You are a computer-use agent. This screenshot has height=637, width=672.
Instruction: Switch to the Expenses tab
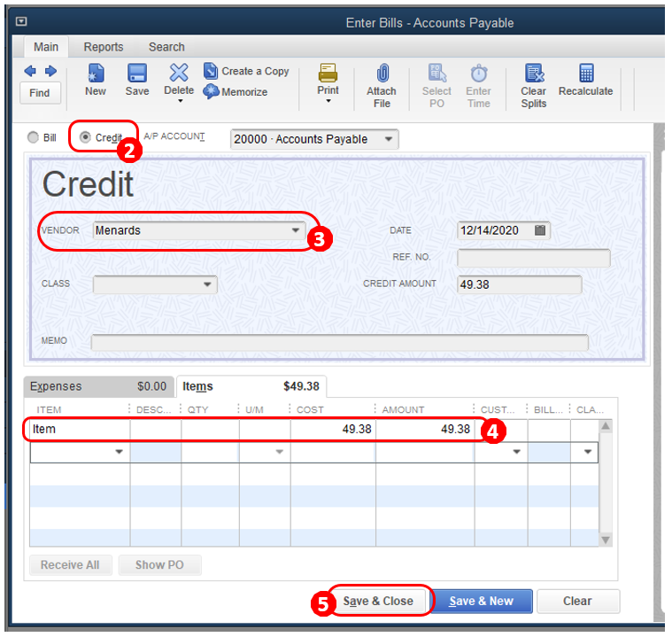pyautogui.click(x=98, y=386)
